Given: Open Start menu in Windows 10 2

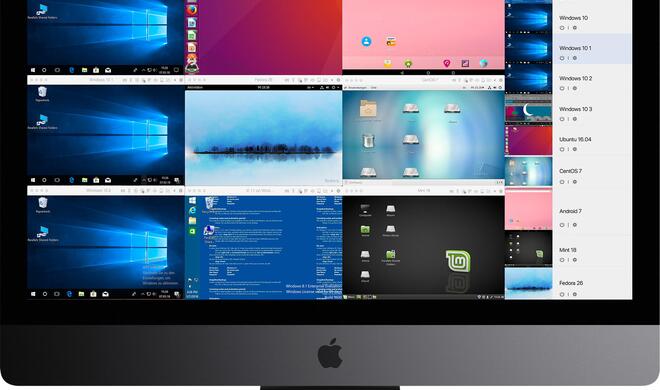Looking at the screenshot, I should (33, 294).
